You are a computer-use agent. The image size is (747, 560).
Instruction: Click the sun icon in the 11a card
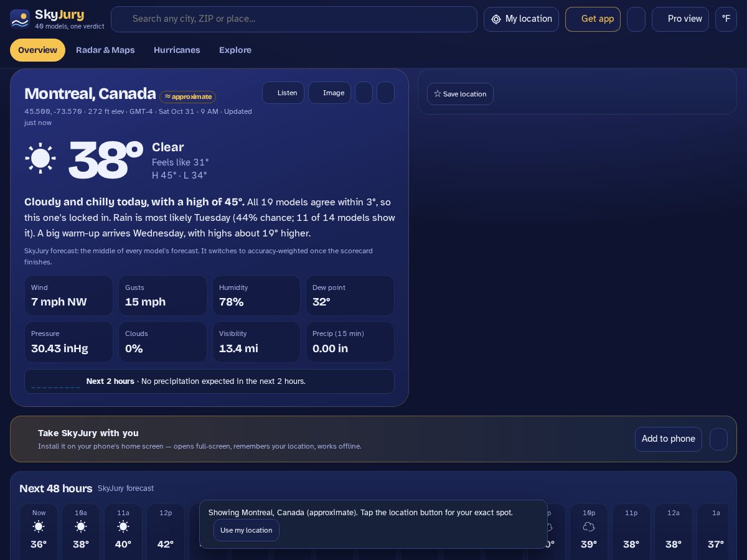pyautogui.click(x=123, y=527)
